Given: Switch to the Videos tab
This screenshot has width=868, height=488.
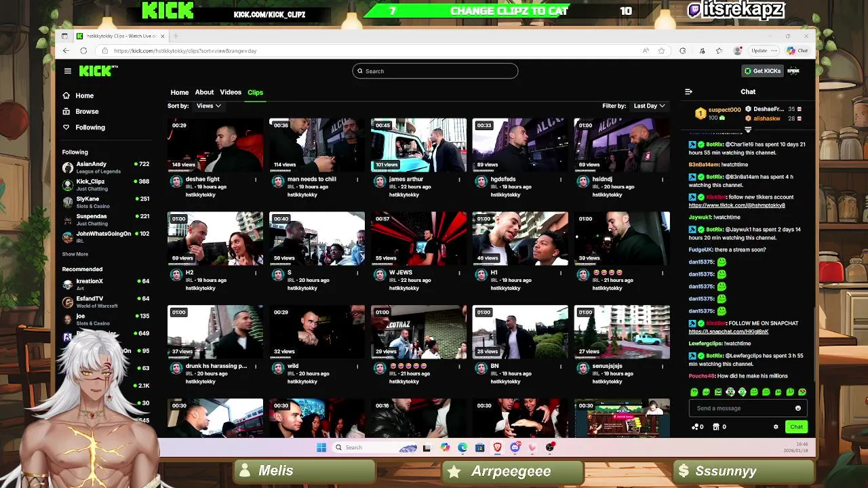Looking at the screenshot, I should pos(231,92).
